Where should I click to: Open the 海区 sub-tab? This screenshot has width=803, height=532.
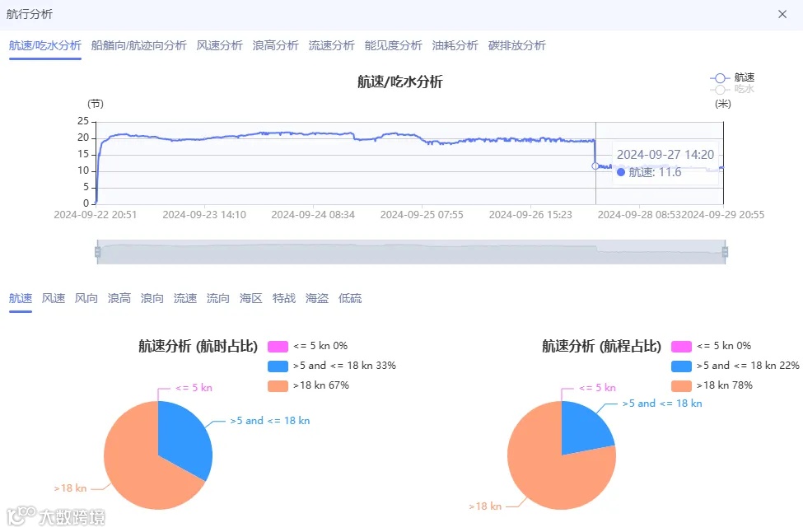[x=250, y=298]
